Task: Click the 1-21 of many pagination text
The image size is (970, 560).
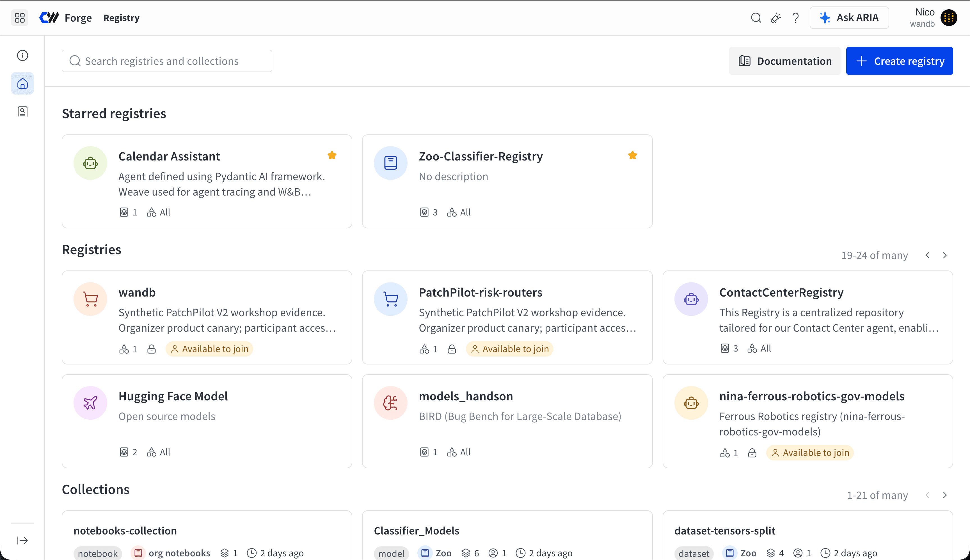Action: pyautogui.click(x=877, y=495)
